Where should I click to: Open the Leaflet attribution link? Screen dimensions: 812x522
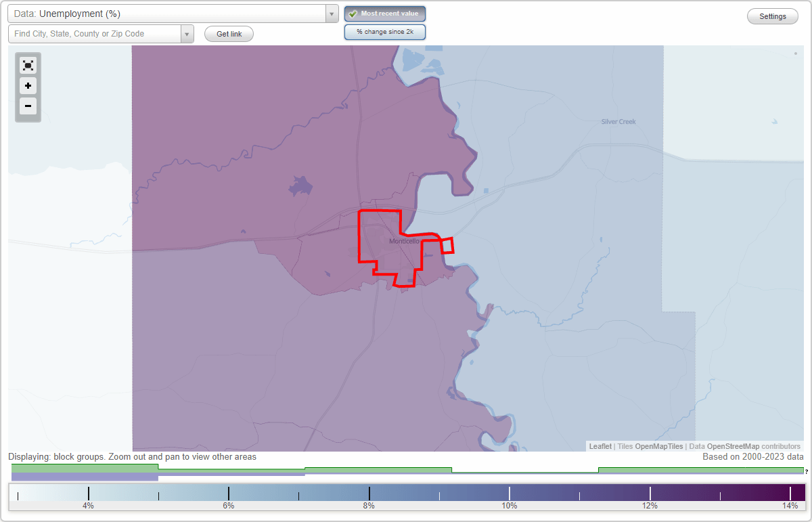coord(600,446)
